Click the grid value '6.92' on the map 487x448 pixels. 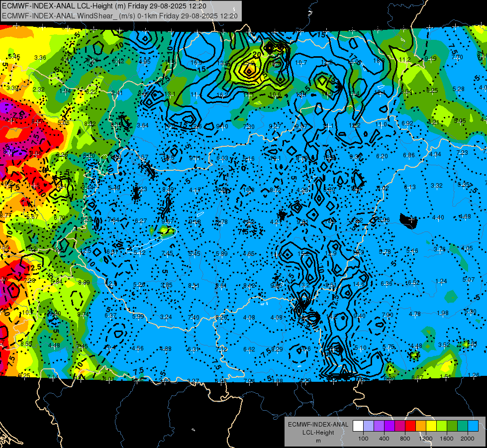(x=407, y=123)
